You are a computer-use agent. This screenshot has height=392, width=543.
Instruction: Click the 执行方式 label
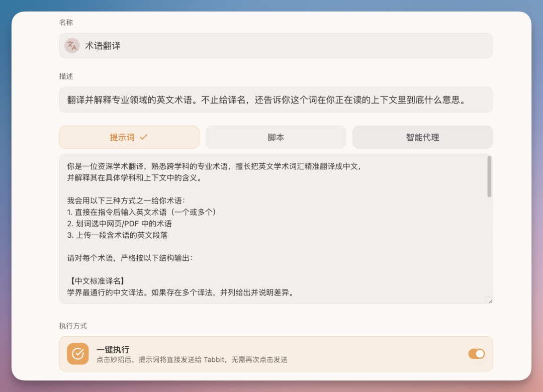point(73,326)
